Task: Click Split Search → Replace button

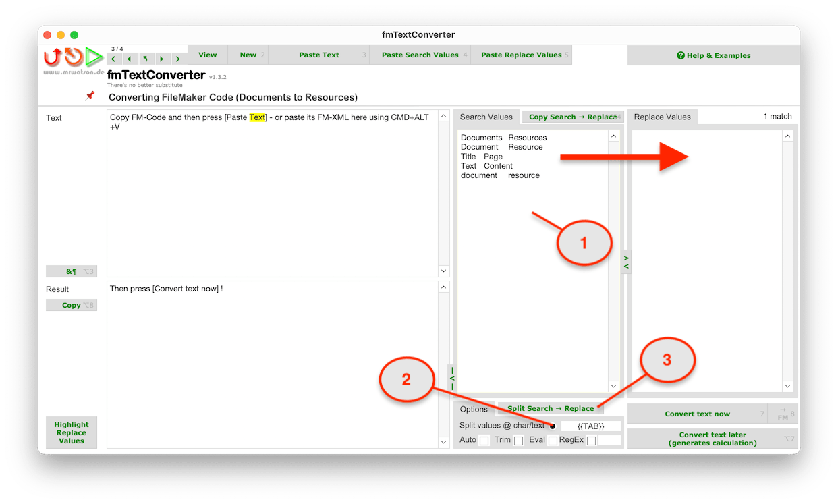Action: (551, 408)
